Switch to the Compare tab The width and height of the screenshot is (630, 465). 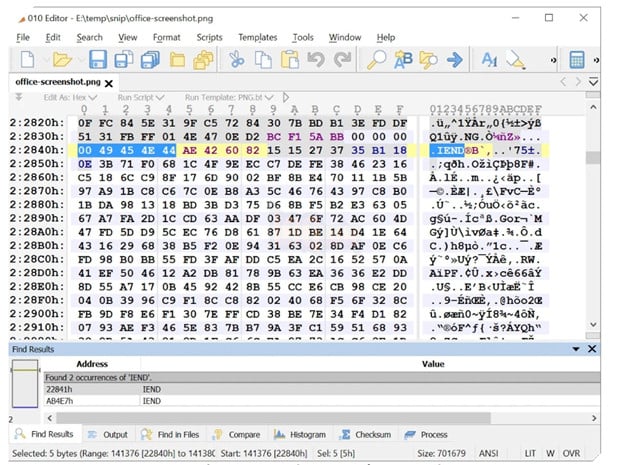(237, 434)
